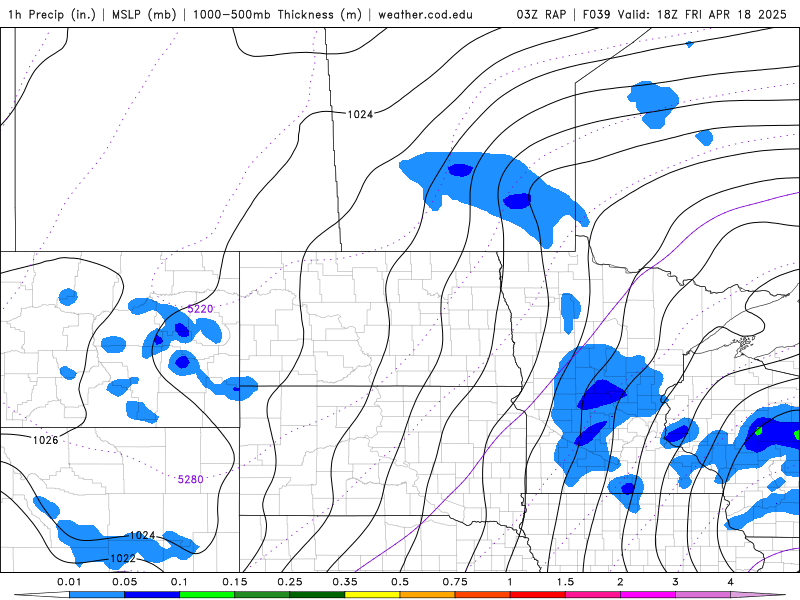Pick the magenta 2–3 legend swatch
The height and width of the screenshot is (600, 800).
(x=648, y=595)
